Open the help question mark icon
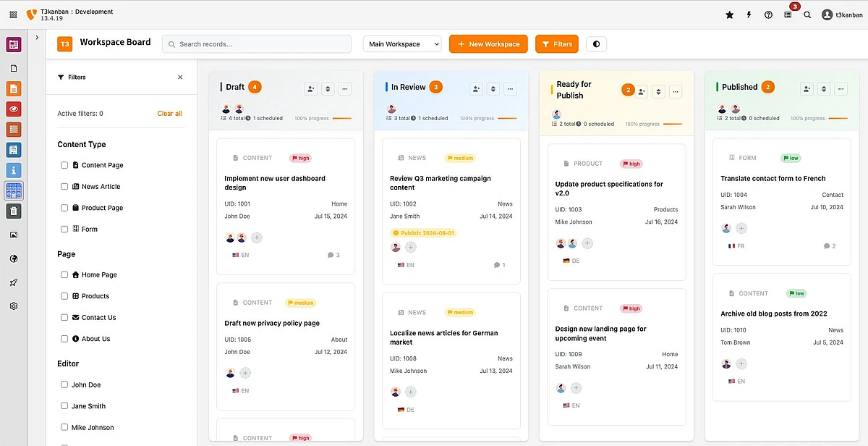 coord(768,14)
